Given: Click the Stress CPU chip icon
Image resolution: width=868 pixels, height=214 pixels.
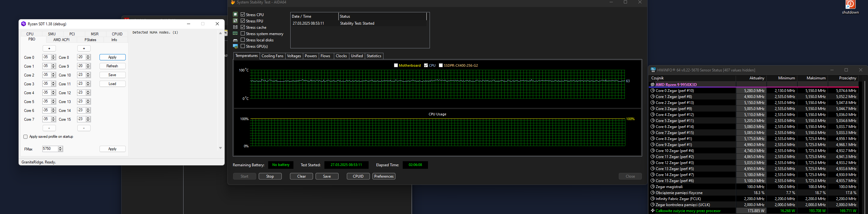Looking at the screenshot, I should coord(235,15).
